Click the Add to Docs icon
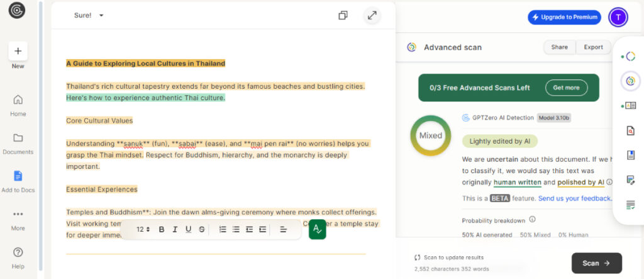Viewport: 644px width, 279px height. coord(18,176)
